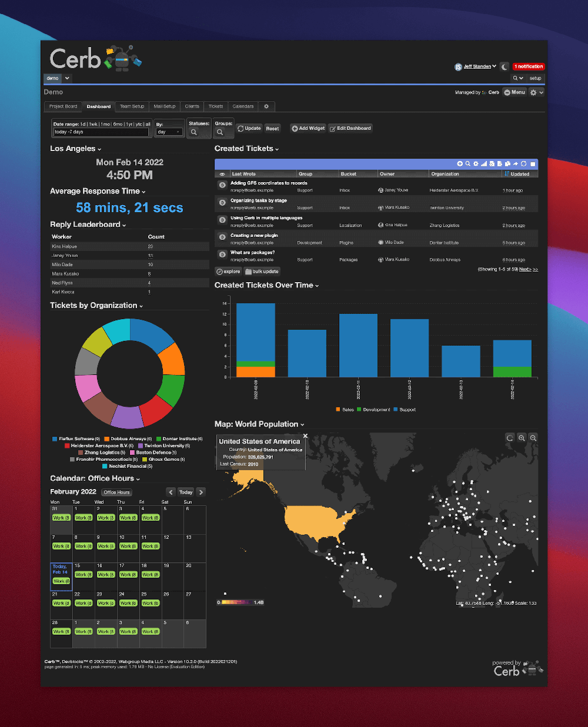Screen dimensions: 588x727
Task: Add a record via the plus icon on Created Tickets
Action: point(460,164)
